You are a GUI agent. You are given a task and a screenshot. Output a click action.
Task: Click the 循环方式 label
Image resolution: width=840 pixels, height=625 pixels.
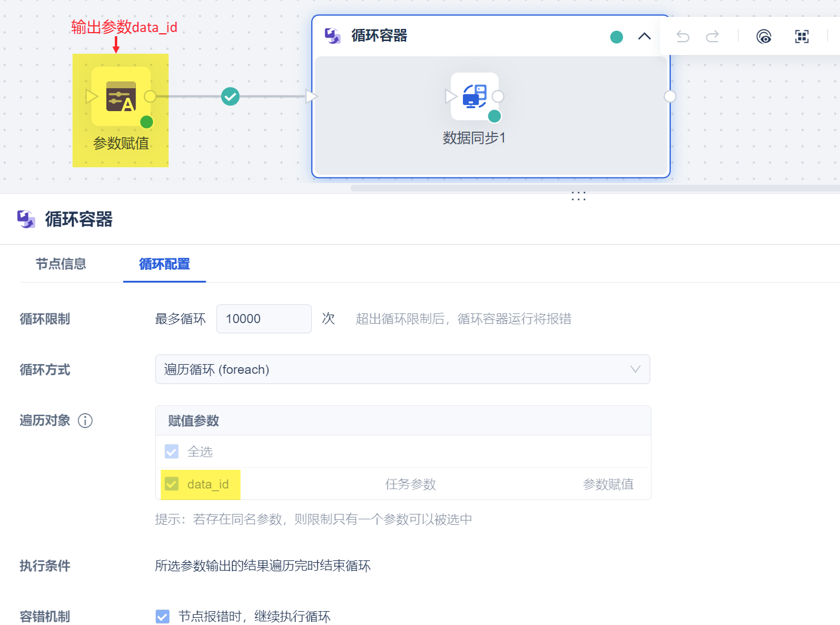tap(45, 370)
